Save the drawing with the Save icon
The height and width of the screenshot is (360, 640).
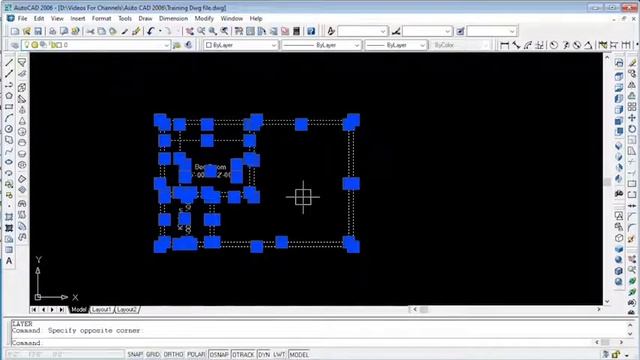[38, 31]
